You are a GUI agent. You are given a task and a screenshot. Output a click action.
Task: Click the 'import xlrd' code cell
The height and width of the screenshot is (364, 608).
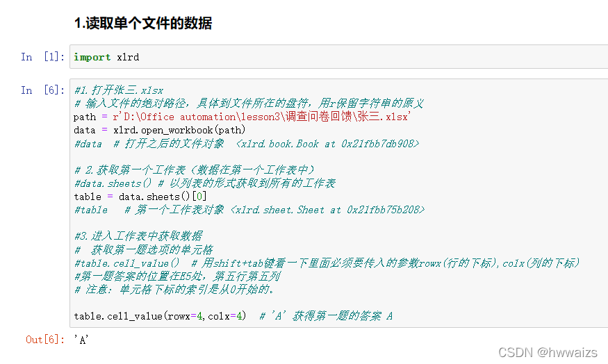[338, 56]
